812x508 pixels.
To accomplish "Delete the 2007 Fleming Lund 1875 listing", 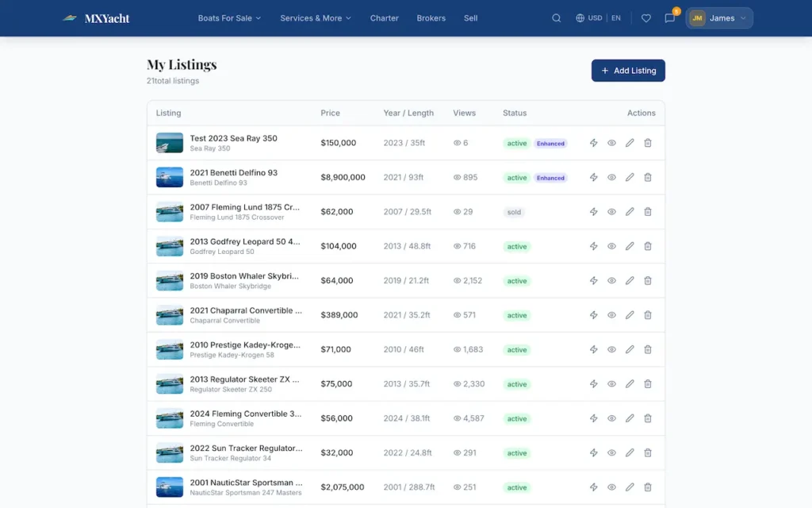I will 648,211.
